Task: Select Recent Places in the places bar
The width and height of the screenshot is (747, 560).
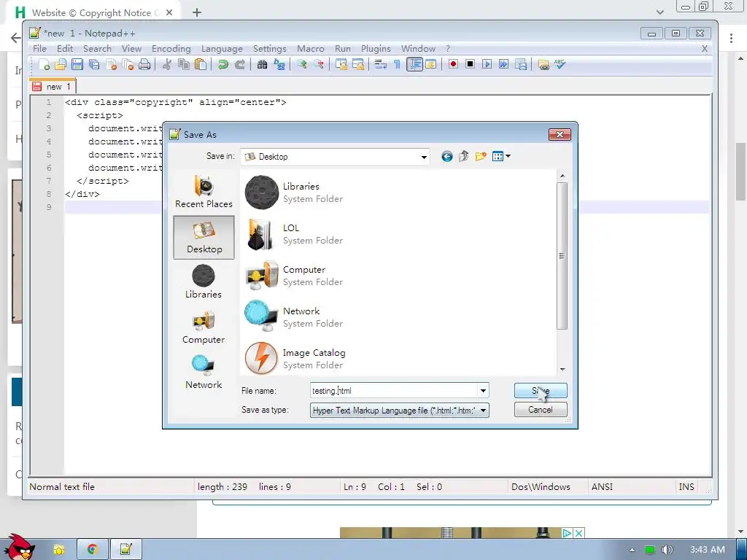Action: (x=204, y=192)
